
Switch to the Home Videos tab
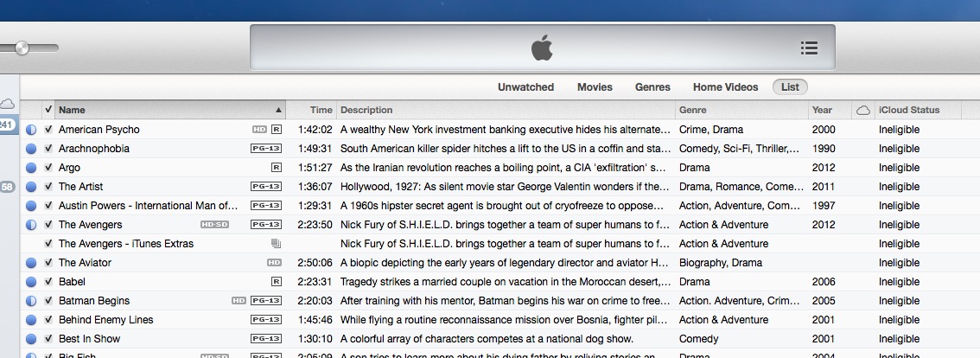(x=726, y=87)
